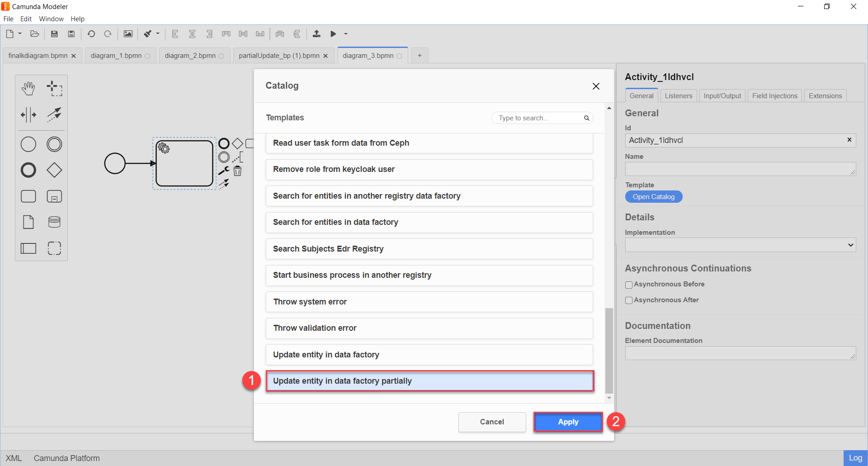Viewport: 868px width, 466px height.
Task: Create a start event from palette
Action: [x=28, y=144]
